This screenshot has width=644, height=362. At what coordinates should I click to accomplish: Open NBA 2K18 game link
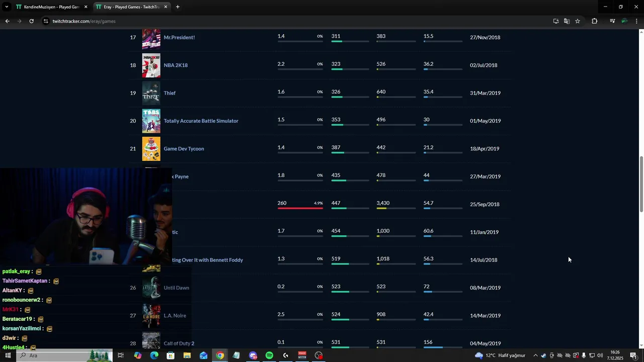[176, 65]
